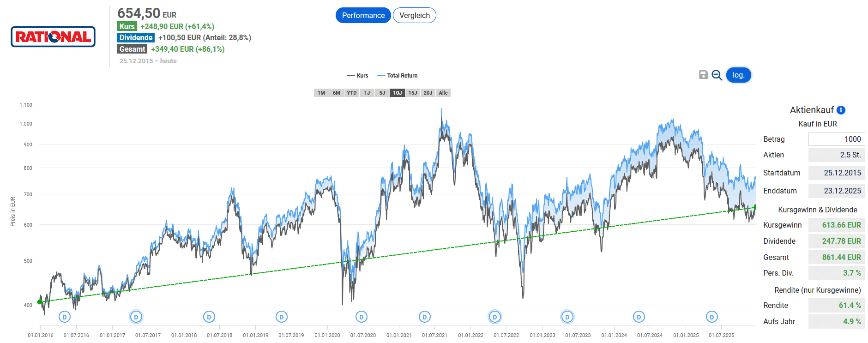Select the 5J time range

pos(382,93)
